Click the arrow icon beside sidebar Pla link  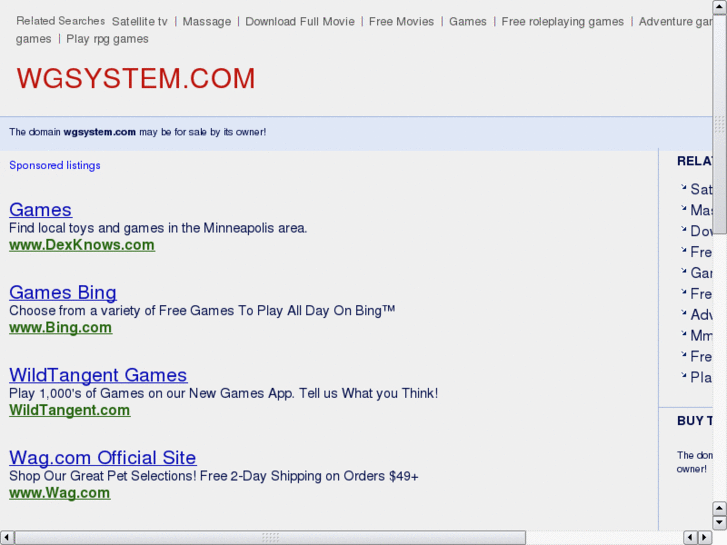tap(683, 375)
